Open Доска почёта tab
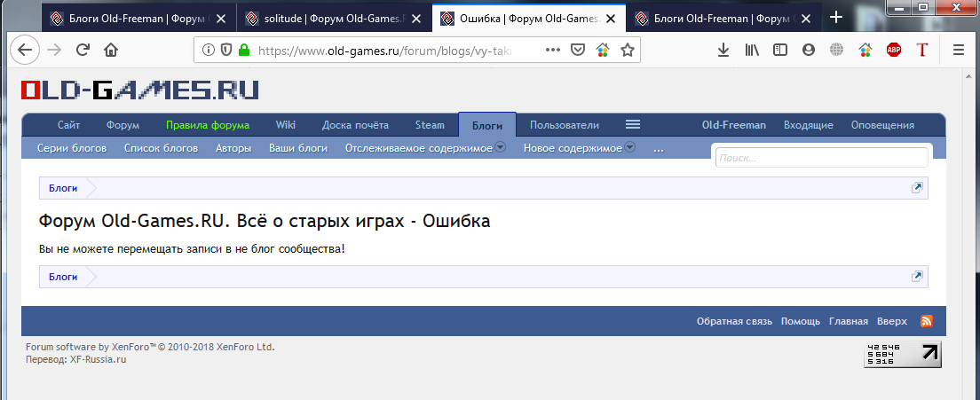 click(x=355, y=125)
